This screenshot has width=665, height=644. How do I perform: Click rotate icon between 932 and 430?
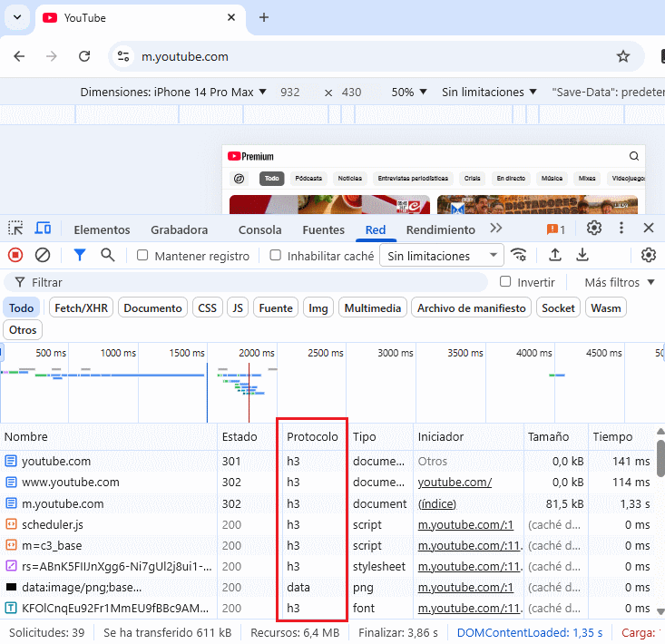[x=328, y=93]
